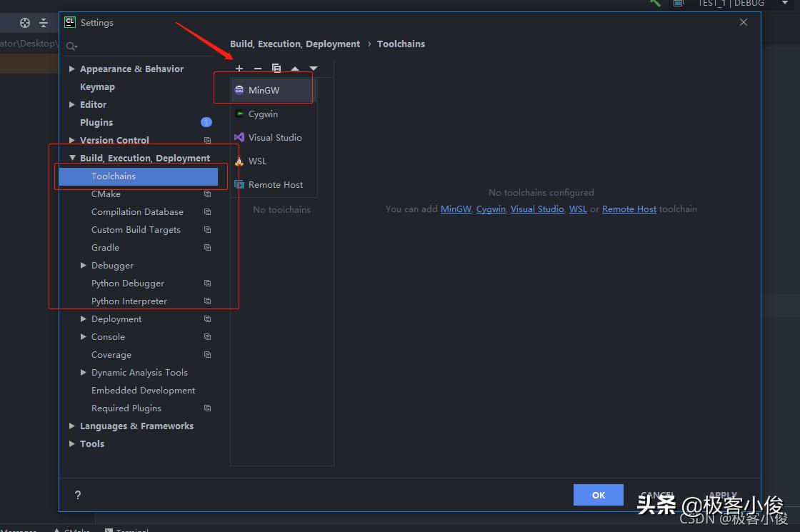Pick Visual Studio toolchain option
Viewport: 800px width, 532px height.
point(274,138)
